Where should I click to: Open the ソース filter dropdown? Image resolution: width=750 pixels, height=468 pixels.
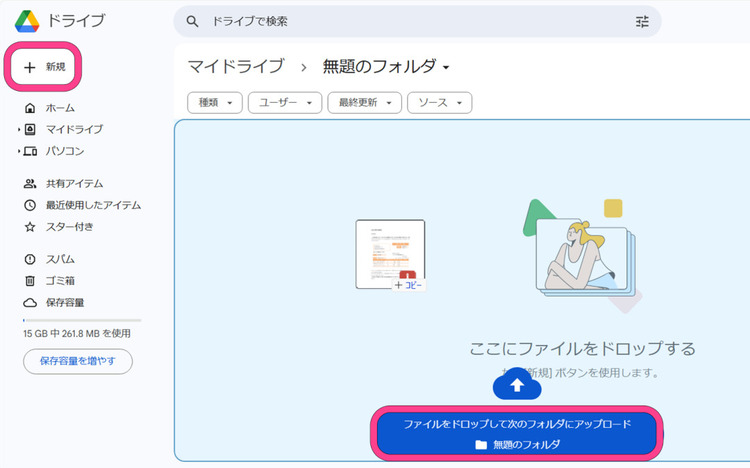click(x=440, y=102)
